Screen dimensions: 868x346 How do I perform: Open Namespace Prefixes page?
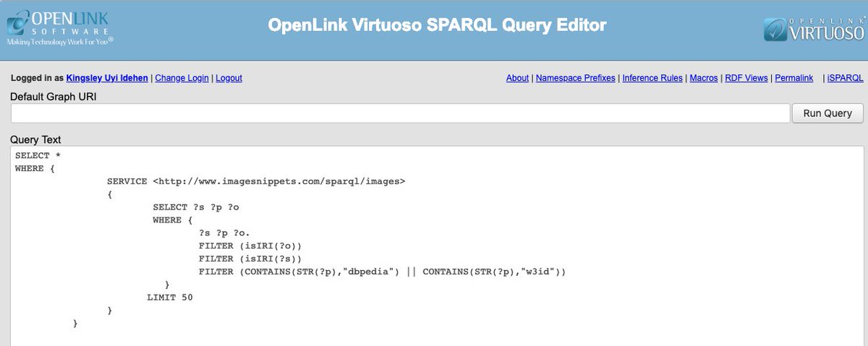pos(576,78)
